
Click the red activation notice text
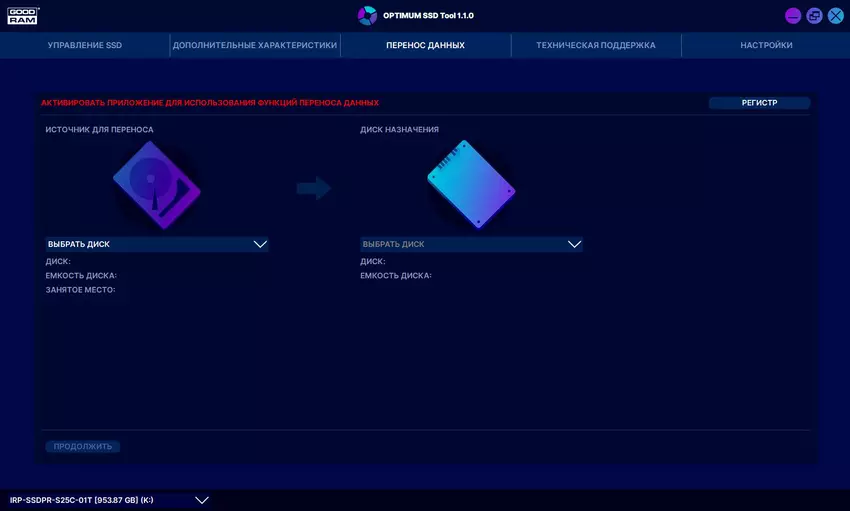tap(210, 103)
